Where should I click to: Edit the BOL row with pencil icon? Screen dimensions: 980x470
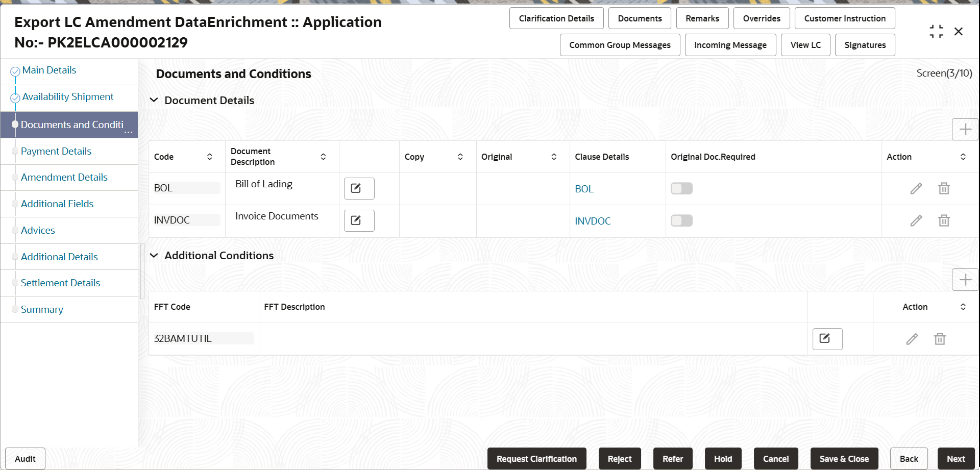tap(916, 189)
